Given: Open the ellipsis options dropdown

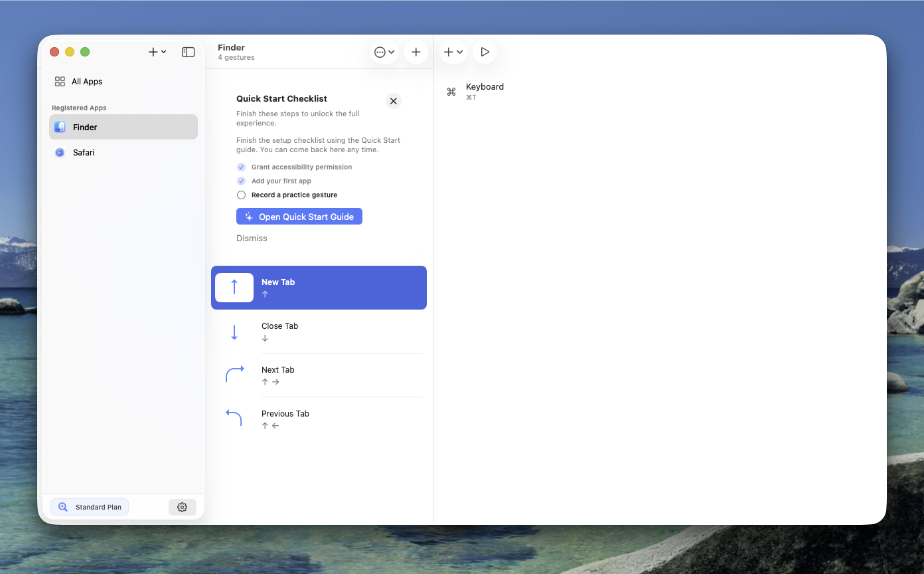Looking at the screenshot, I should (x=384, y=51).
